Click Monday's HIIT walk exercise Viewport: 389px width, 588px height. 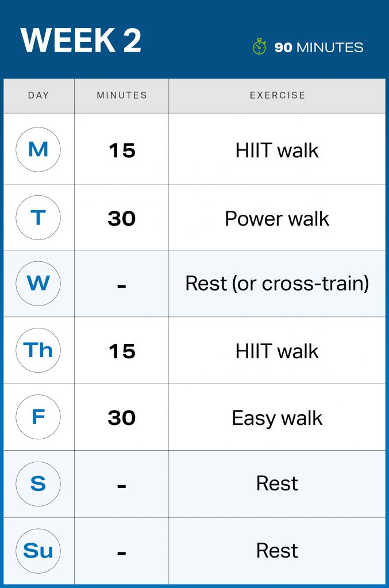[277, 150]
